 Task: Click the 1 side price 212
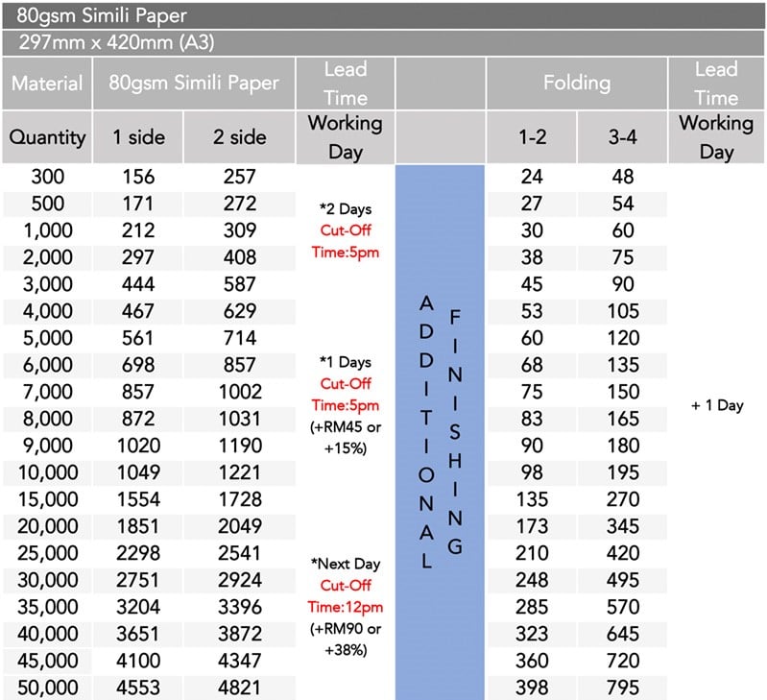(x=138, y=230)
